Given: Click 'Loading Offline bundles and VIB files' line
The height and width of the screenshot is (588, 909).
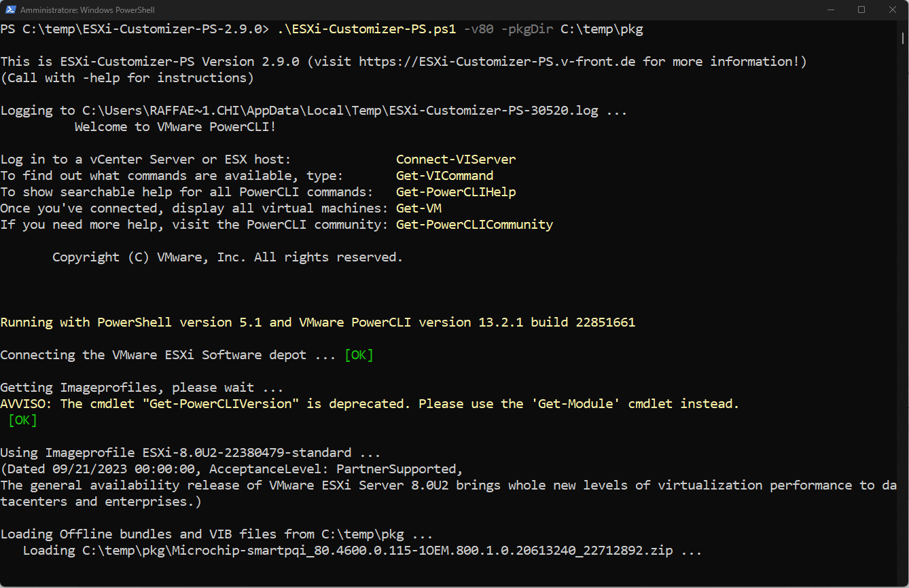Looking at the screenshot, I should (217, 534).
